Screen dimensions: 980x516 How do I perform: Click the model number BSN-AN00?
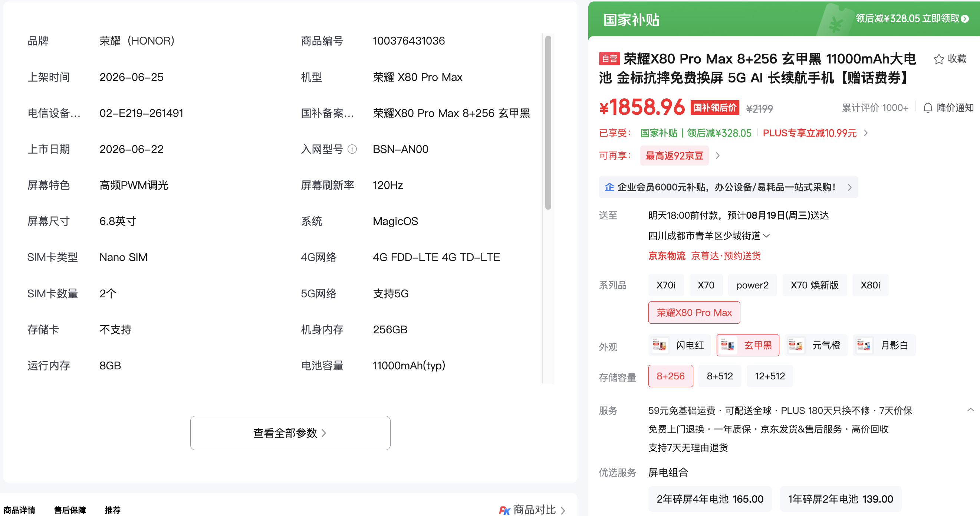tap(401, 149)
